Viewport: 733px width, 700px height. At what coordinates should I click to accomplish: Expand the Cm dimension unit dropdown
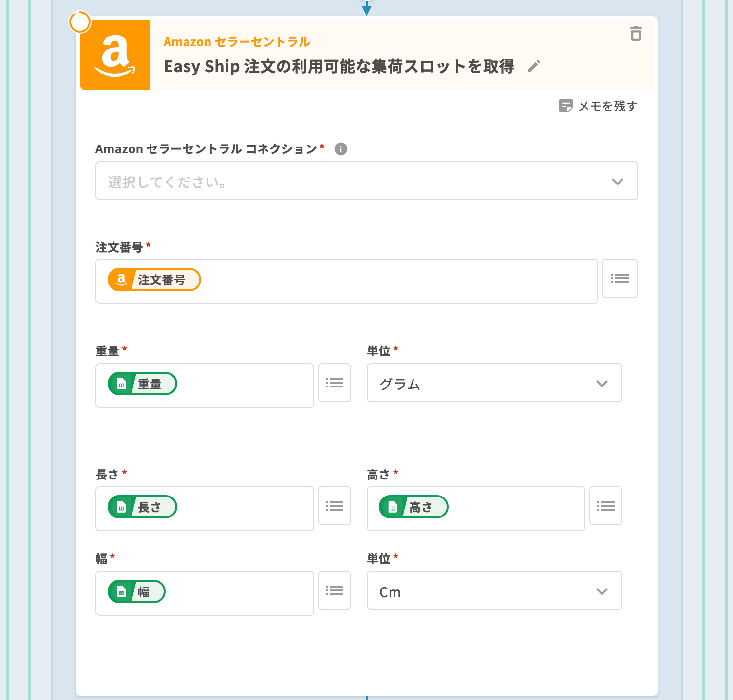click(494, 591)
